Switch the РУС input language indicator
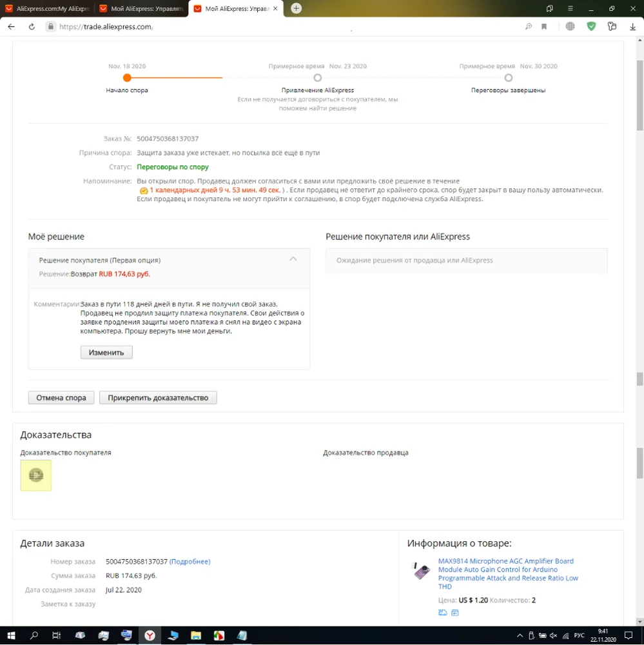The height and width of the screenshot is (645, 644). pyautogui.click(x=580, y=635)
